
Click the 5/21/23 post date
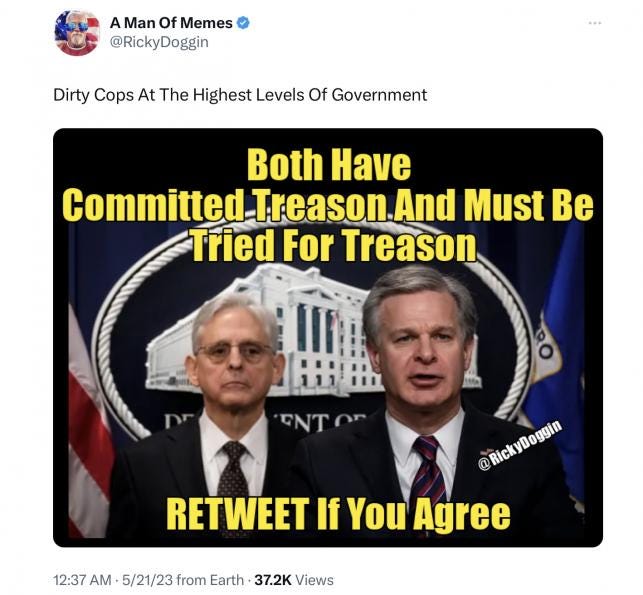tap(147, 580)
